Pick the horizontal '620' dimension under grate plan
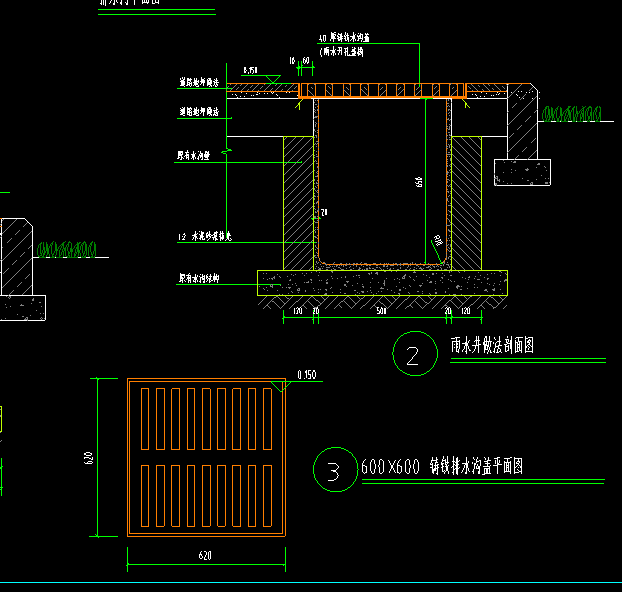Viewport: 622px width, 592px height. 205,555
